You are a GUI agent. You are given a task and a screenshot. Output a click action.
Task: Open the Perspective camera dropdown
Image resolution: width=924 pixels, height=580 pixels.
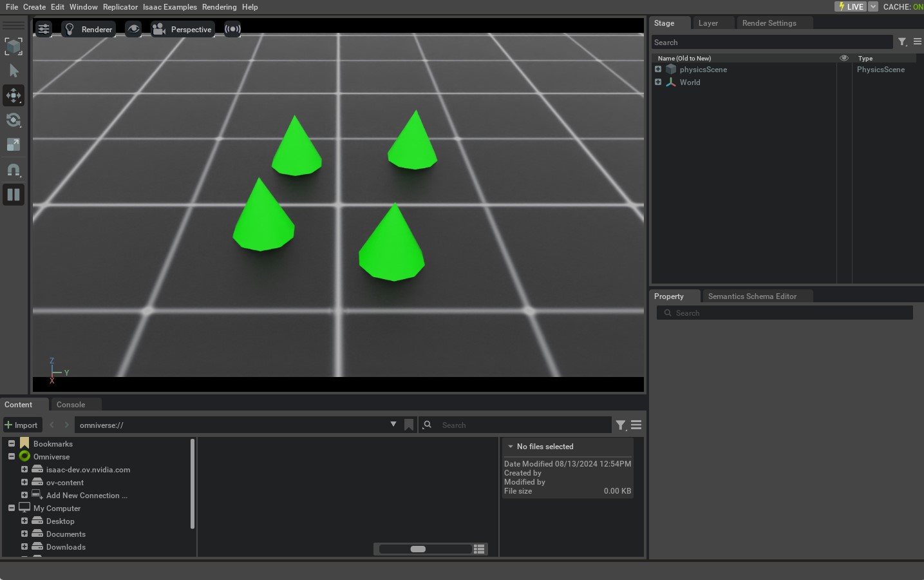tap(183, 29)
